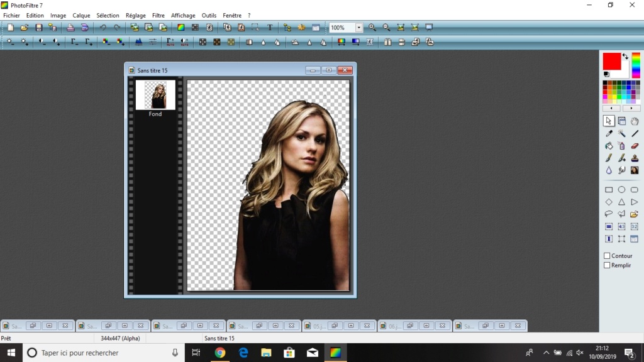644x362 pixels.
Task: Select the Retouch portrait tool
Action: 635,170
